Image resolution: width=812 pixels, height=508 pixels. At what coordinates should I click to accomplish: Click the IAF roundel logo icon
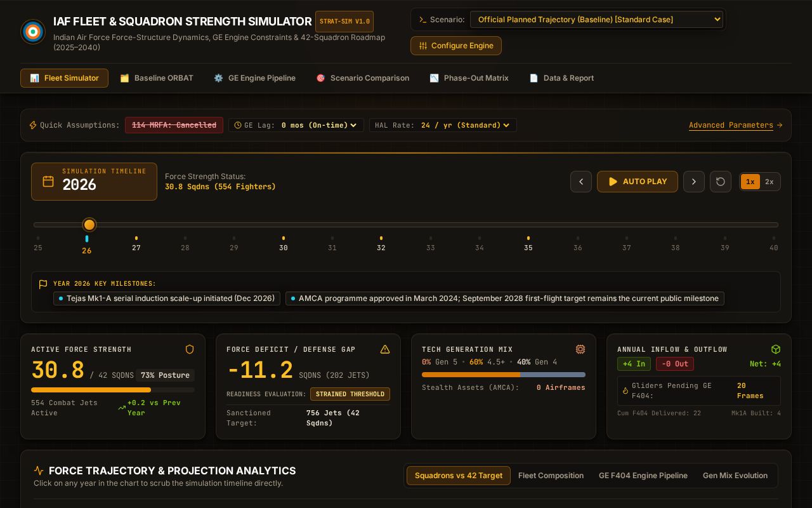33,32
